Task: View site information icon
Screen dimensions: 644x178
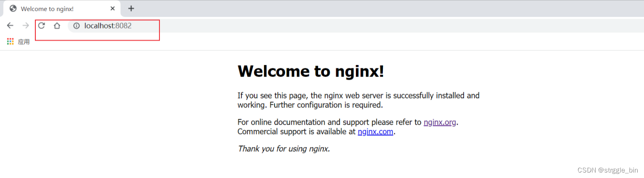Action: [77, 26]
